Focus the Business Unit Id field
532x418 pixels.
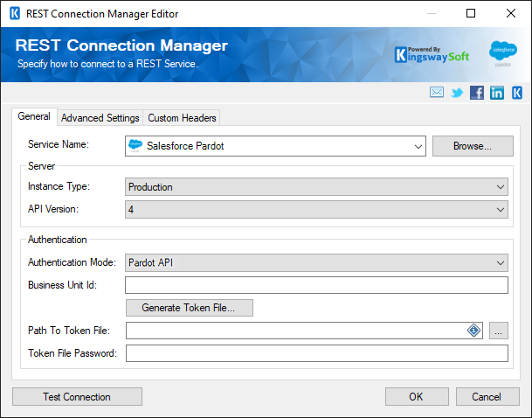[x=316, y=285]
